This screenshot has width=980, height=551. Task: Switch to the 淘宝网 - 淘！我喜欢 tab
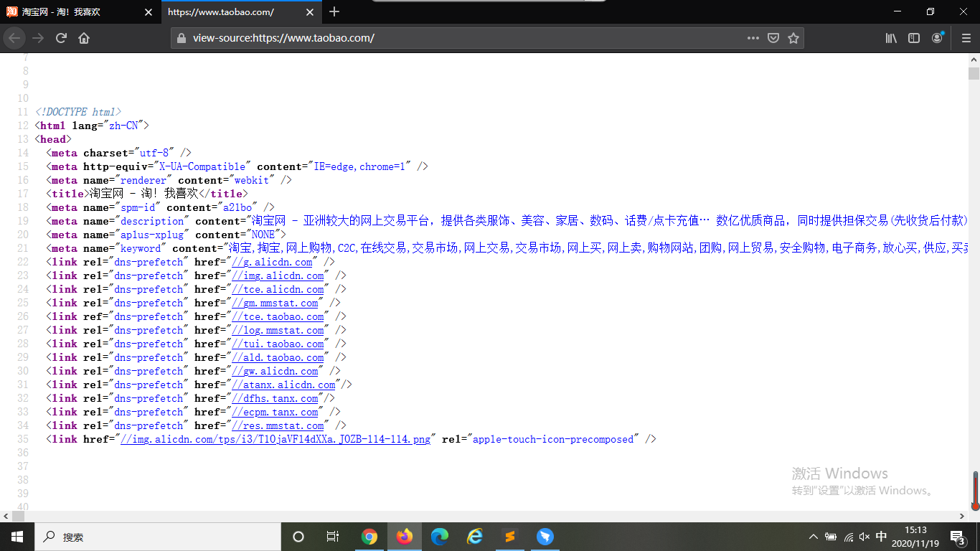(x=80, y=12)
